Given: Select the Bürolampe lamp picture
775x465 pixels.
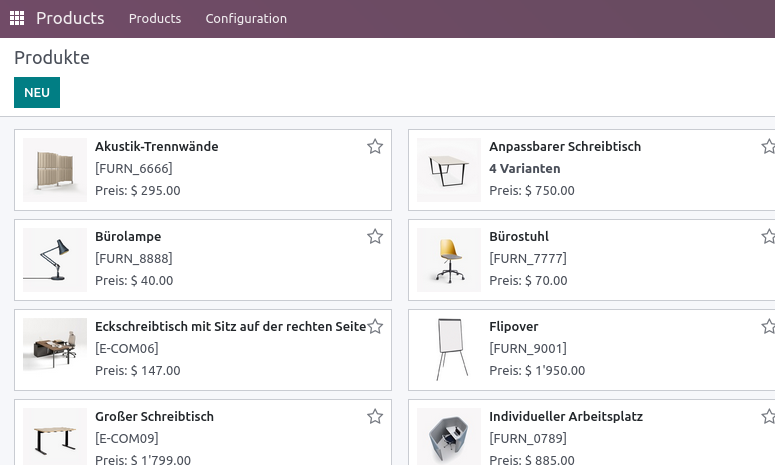Looking at the screenshot, I should [x=55, y=260].
